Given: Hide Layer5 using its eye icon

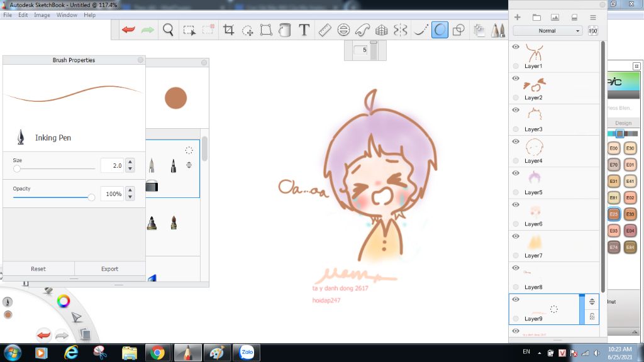Looking at the screenshot, I should pyautogui.click(x=516, y=173).
